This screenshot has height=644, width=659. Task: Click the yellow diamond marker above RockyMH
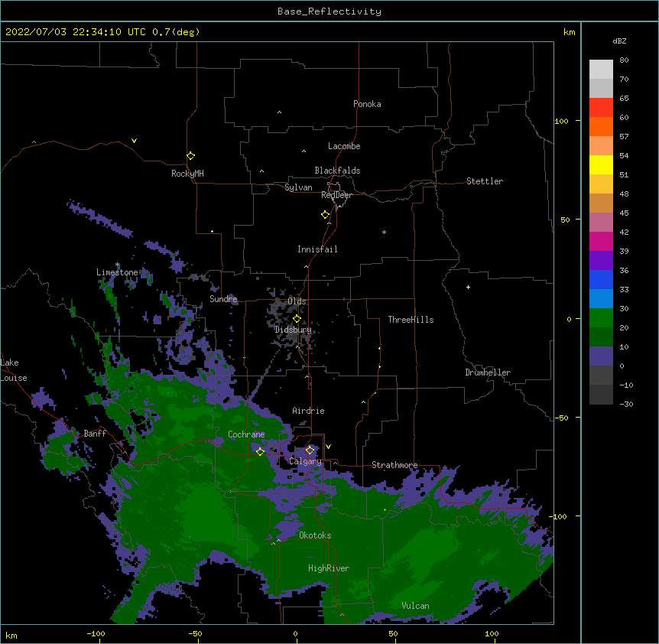(x=190, y=155)
